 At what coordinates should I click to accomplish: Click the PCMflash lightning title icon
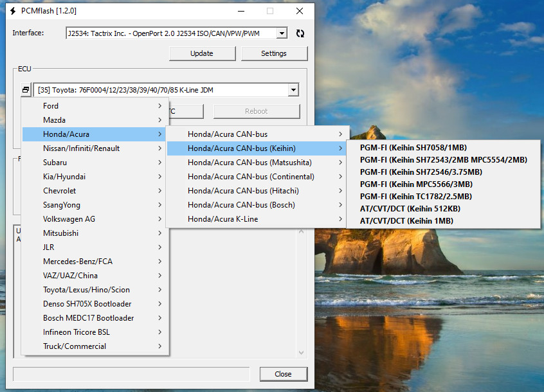pos(13,11)
